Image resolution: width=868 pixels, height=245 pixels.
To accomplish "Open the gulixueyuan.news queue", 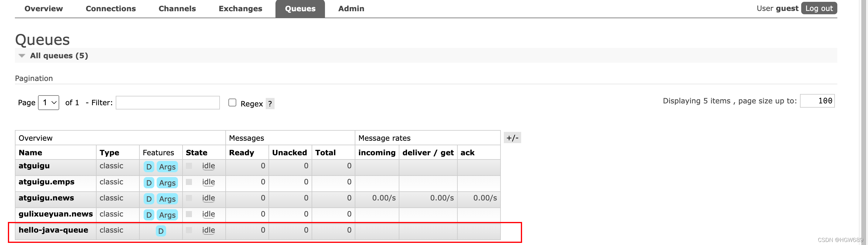I will tap(56, 214).
